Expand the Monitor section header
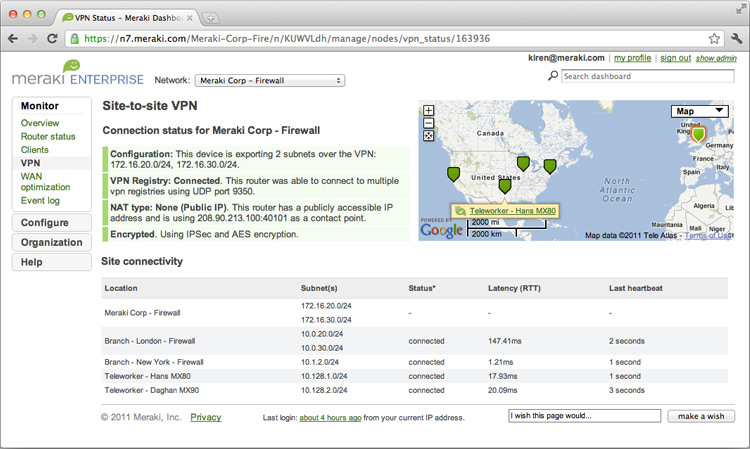 40,106
